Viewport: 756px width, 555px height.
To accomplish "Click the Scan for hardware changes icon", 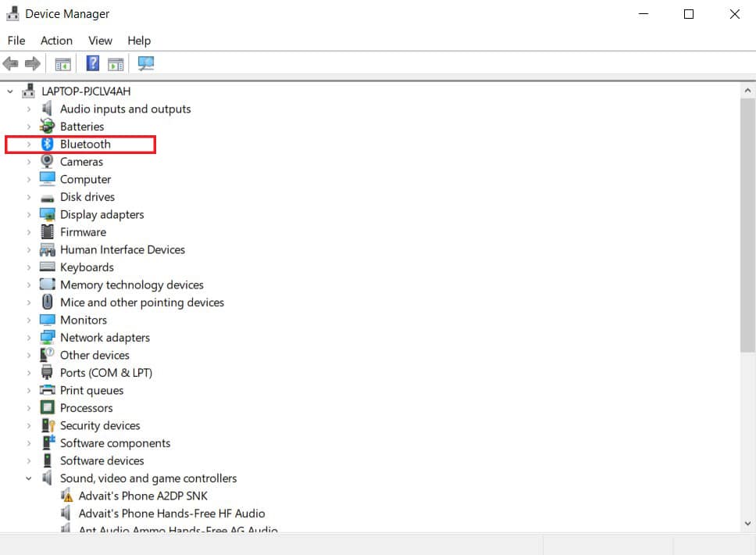I will (146, 63).
